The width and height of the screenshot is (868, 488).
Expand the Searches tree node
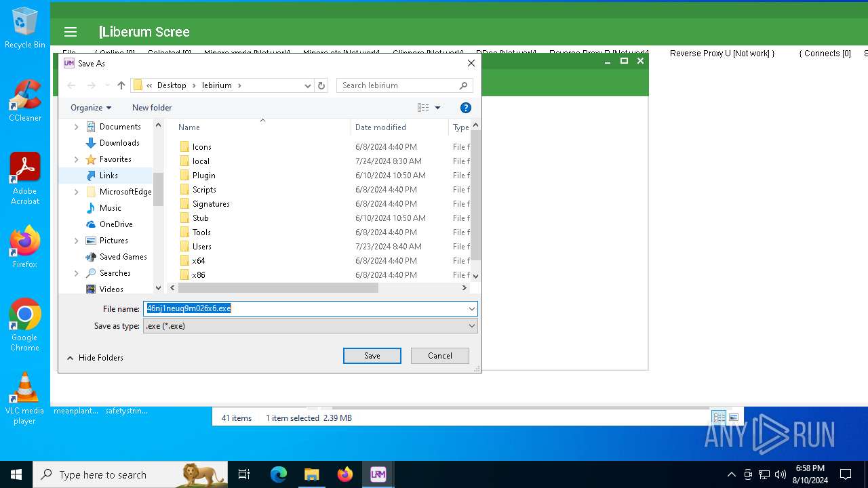[x=76, y=273]
